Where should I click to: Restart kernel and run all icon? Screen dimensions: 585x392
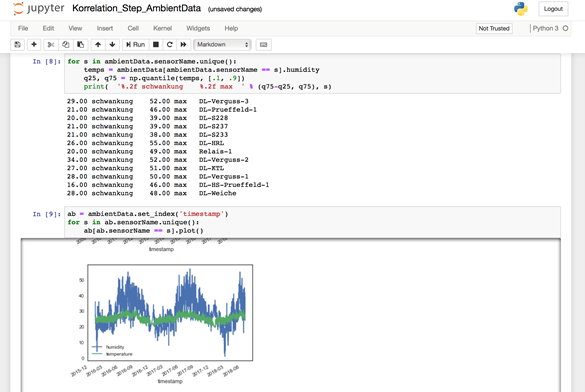coord(184,45)
